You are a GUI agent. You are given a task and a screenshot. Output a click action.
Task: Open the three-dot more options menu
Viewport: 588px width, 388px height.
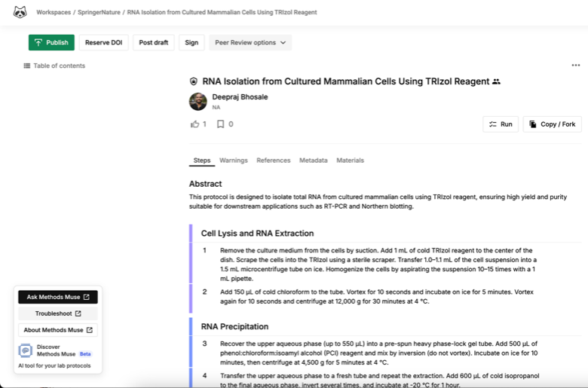(576, 66)
